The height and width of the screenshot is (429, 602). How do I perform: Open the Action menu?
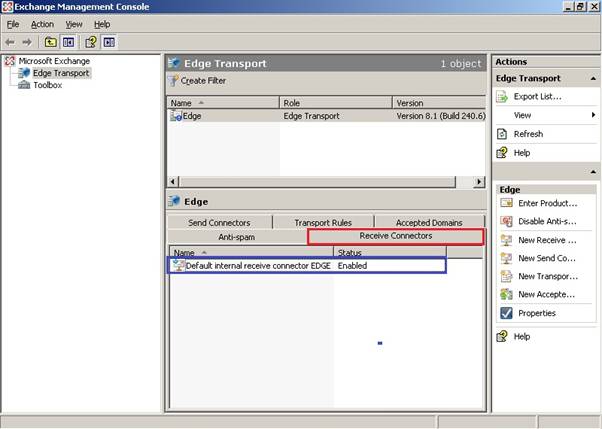click(42, 24)
